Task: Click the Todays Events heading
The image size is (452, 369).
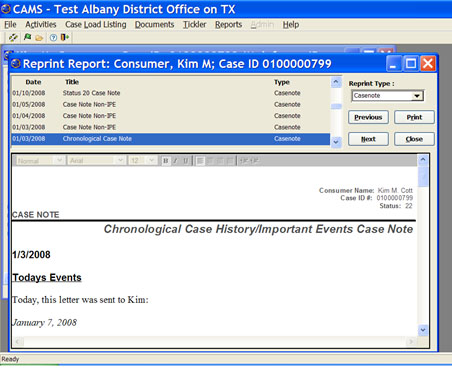Action: pyautogui.click(x=47, y=278)
